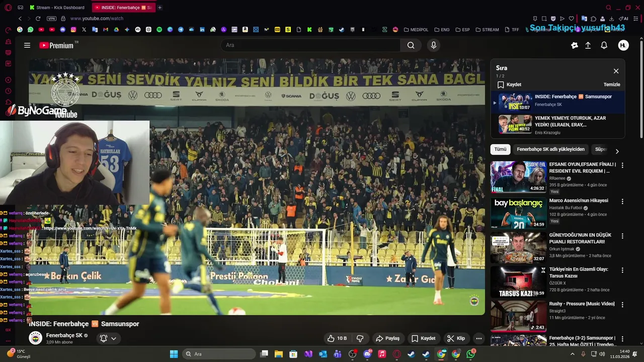644x362 pixels.
Task: Open new browser tab with plus
Action: pos(160,8)
